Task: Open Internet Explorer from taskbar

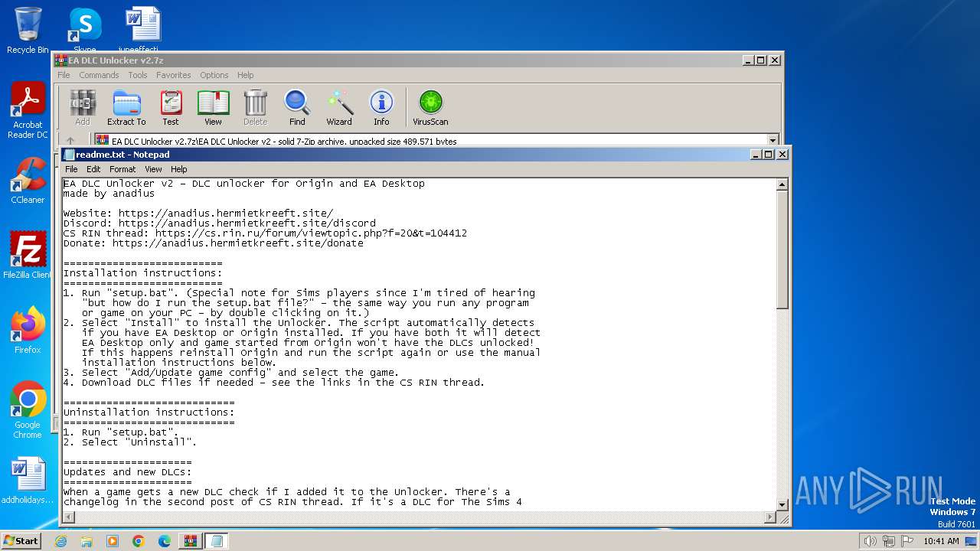Action: pyautogui.click(x=60, y=541)
